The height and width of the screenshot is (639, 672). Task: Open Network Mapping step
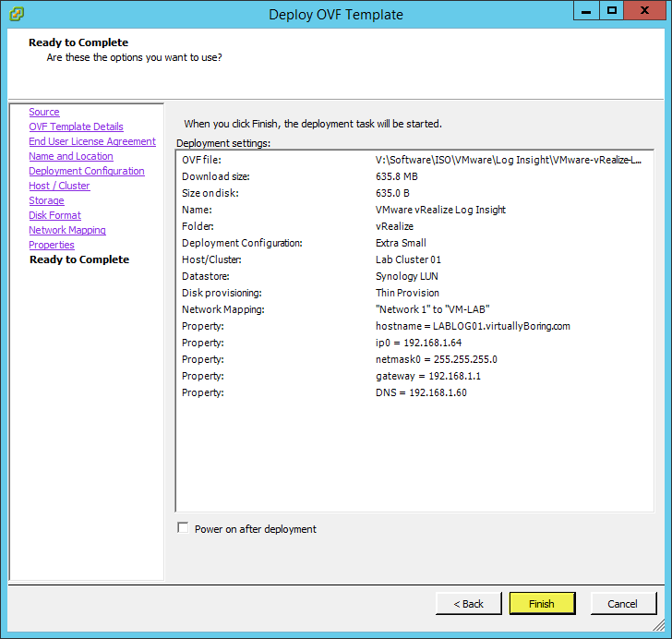pos(67,230)
